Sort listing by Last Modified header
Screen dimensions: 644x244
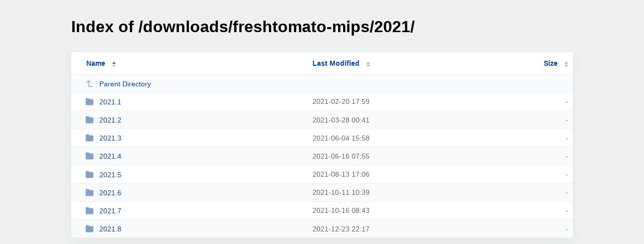pyautogui.click(x=336, y=63)
